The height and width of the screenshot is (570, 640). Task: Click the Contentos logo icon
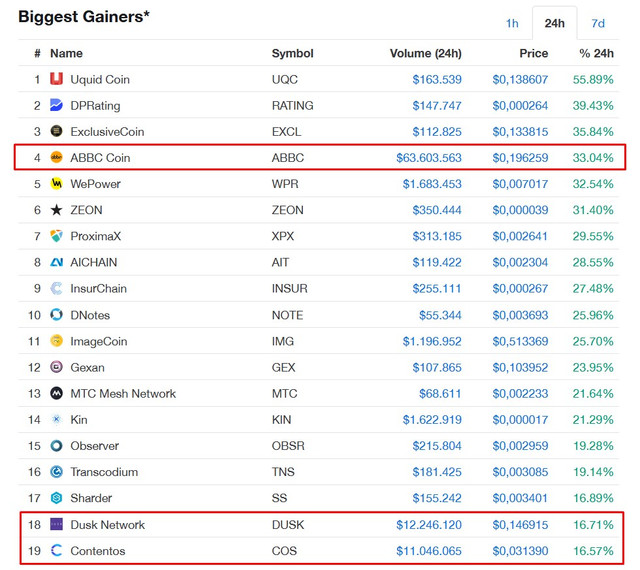56,550
